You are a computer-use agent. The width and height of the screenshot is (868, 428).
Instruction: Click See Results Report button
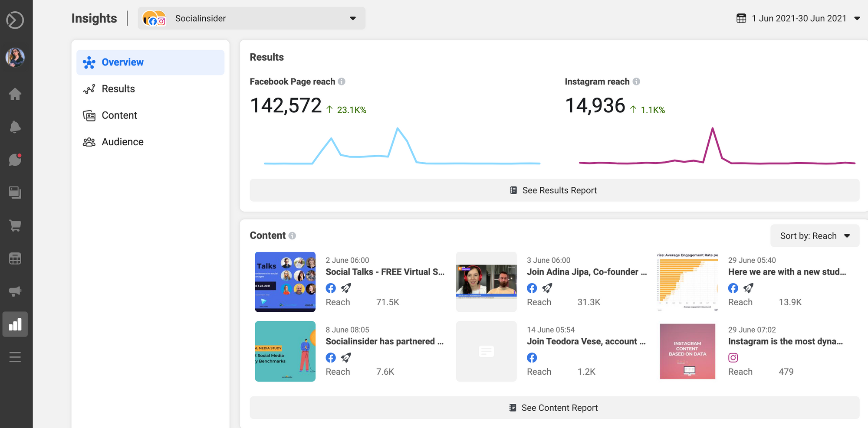tap(555, 190)
